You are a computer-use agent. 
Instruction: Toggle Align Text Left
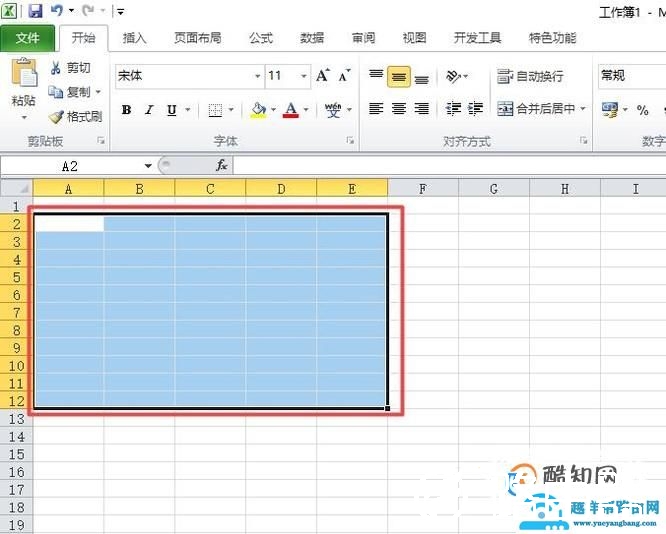376,109
